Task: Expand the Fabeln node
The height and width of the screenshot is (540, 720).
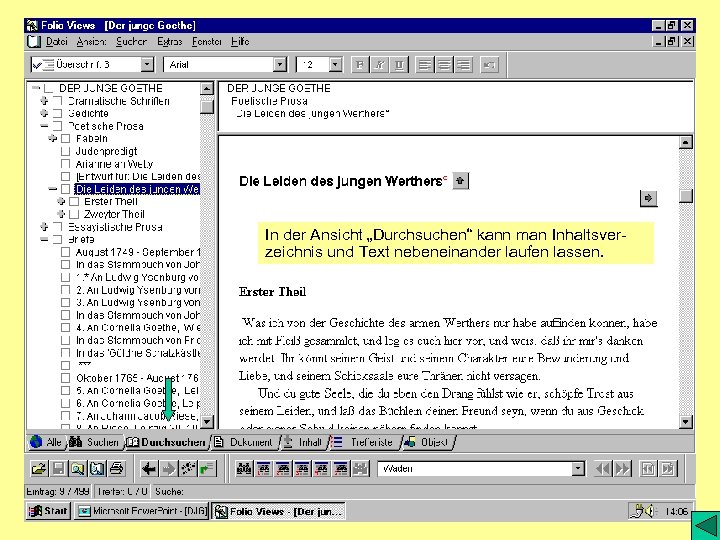Action: [x=53, y=138]
